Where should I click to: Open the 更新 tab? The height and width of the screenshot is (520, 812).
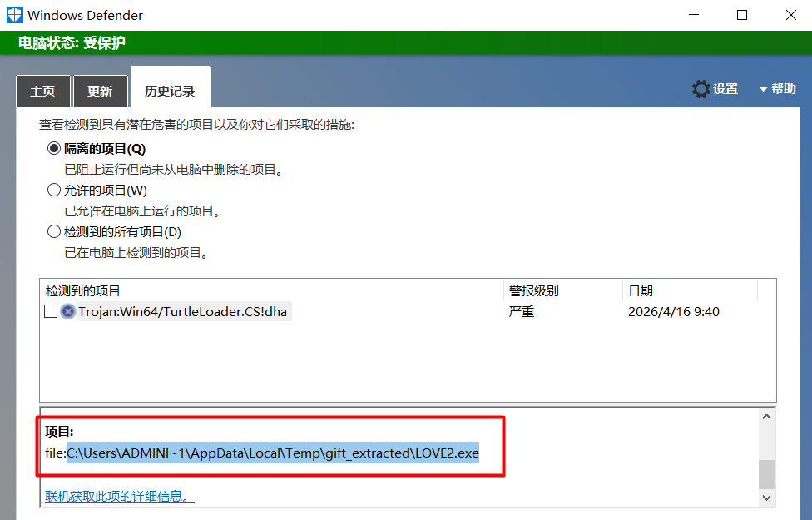tap(100, 92)
